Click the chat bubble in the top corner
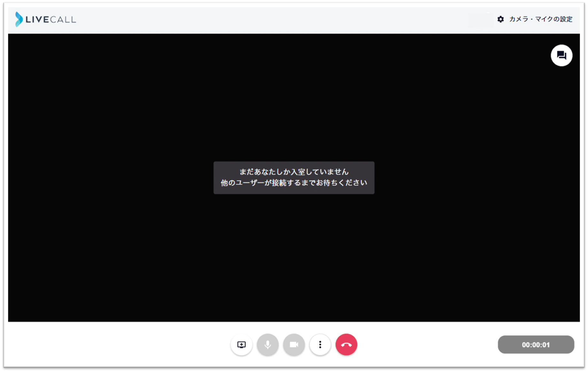 pos(561,55)
